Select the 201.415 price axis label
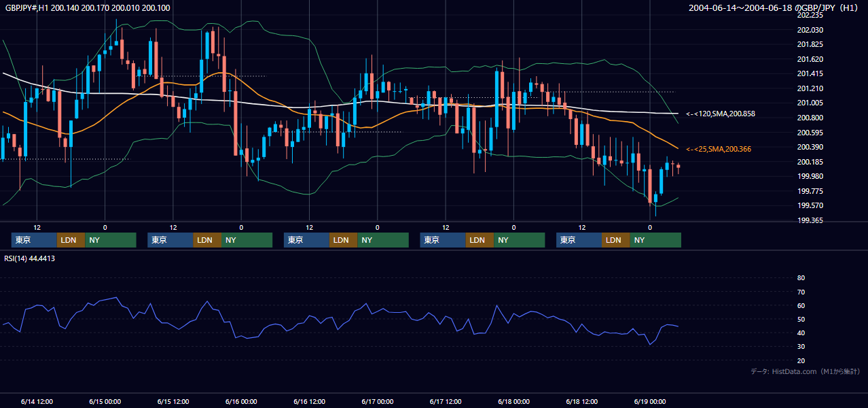 pos(810,73)
